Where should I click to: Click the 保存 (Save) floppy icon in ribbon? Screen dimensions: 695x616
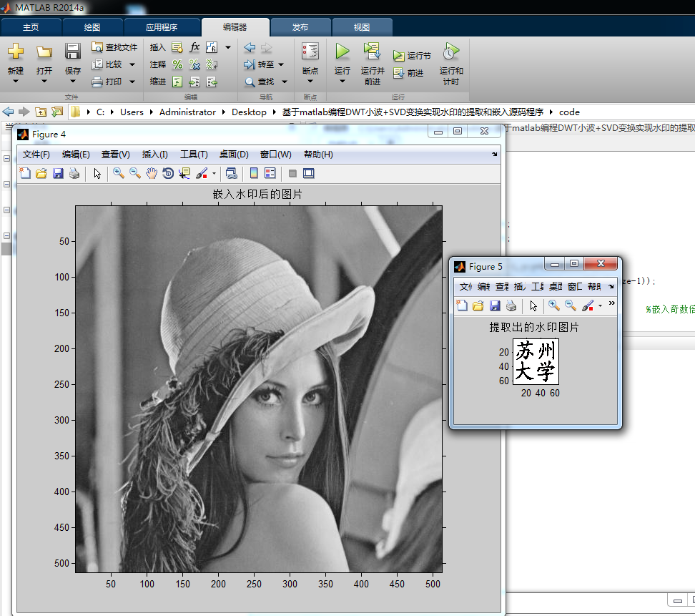point(73,52)
